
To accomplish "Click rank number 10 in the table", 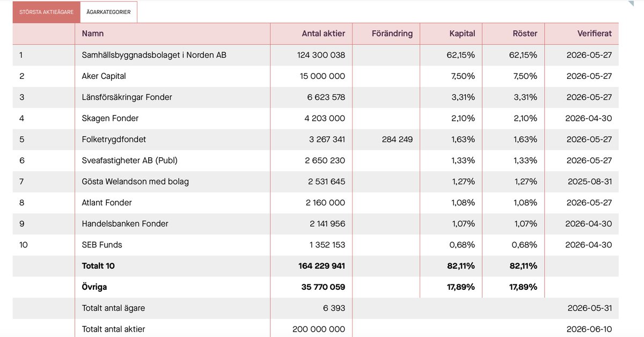I will [24, 245].
